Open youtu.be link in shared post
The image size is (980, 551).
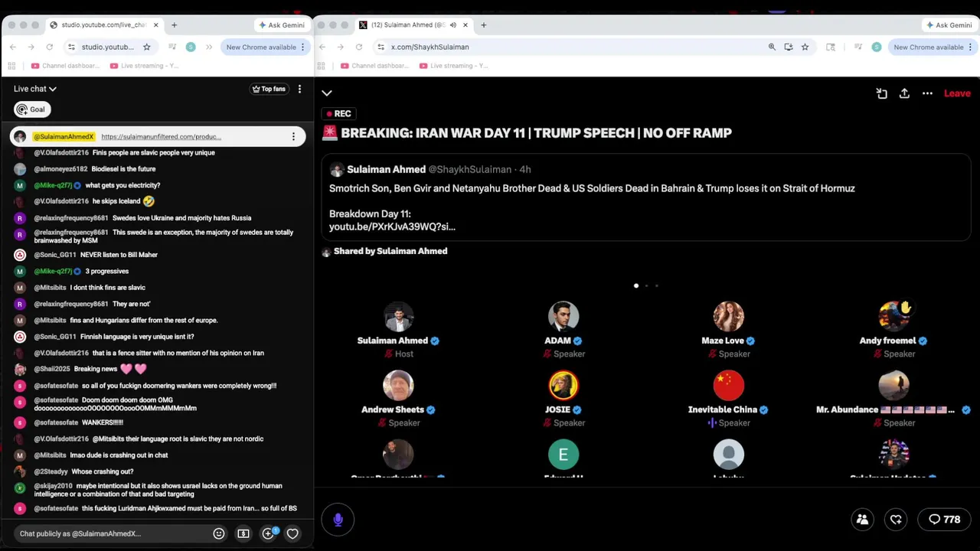pos(392,227)
